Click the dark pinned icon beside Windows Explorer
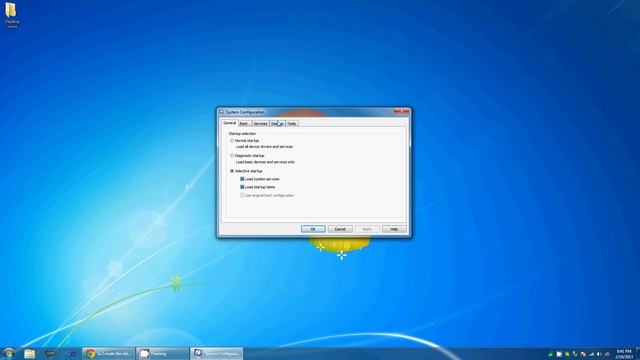 pos(50,353)
